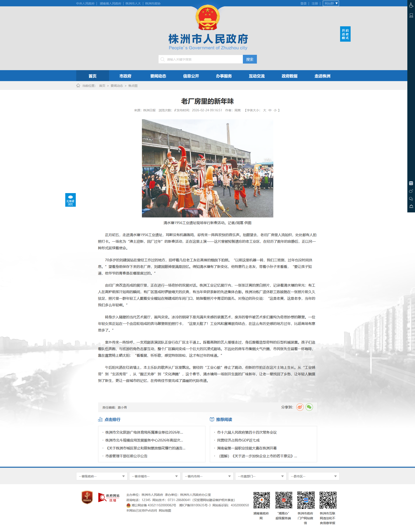Toggle 无障碍浏览 accessible browsing mode

coord(70,200)
